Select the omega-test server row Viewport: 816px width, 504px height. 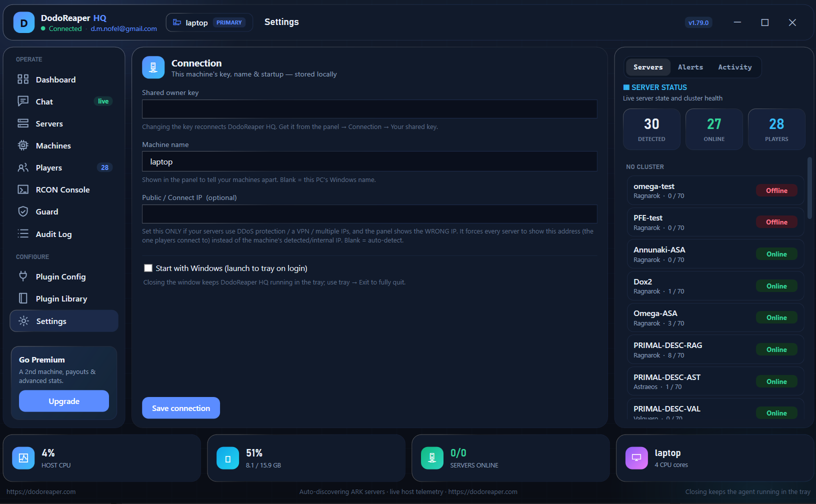[715, 190]
